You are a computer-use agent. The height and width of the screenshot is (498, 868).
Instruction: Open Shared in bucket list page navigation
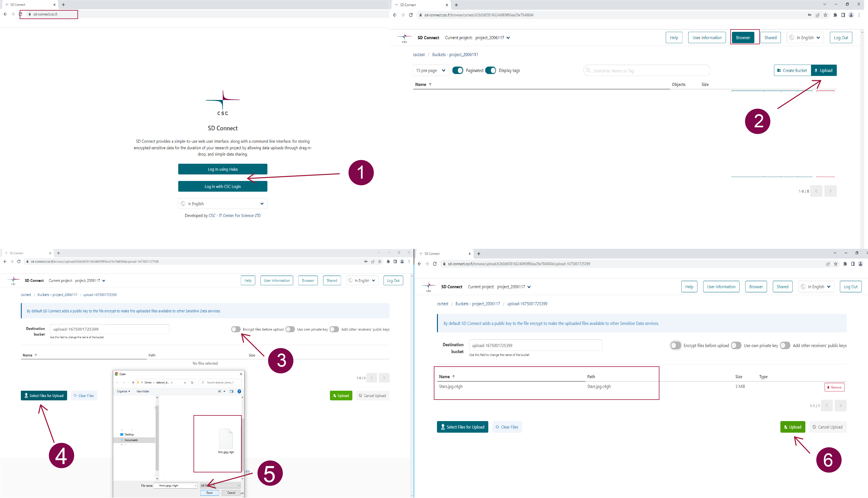click(x=770, y=38)
